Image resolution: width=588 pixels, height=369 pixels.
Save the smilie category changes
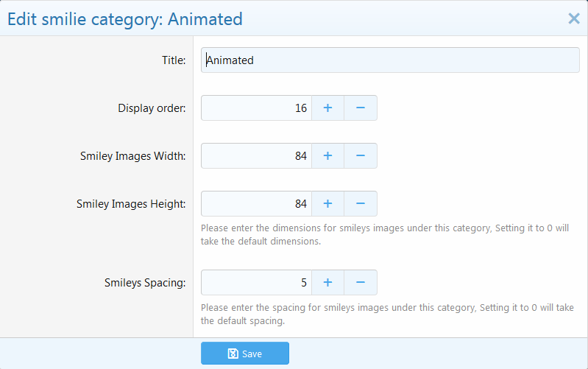[244, 354]
